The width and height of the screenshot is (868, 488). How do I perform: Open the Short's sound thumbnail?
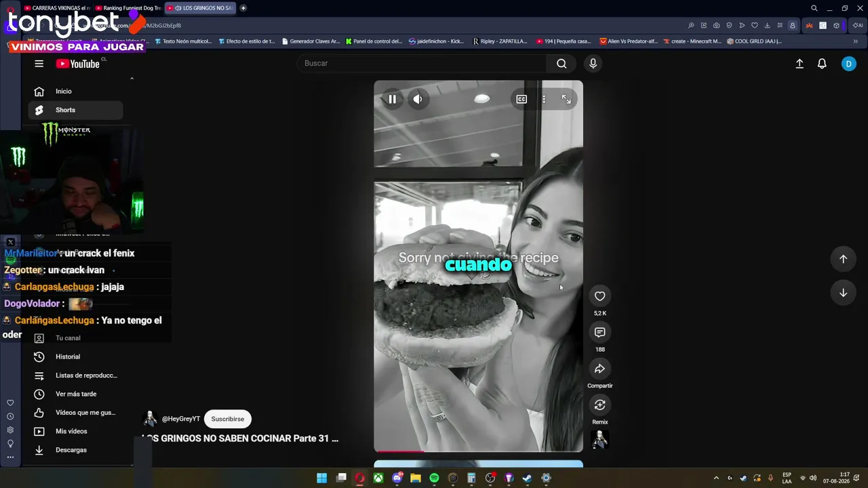(600, 440)
